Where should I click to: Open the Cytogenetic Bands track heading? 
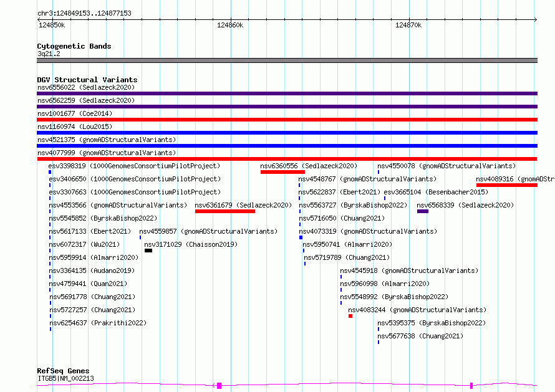point(74,46)
